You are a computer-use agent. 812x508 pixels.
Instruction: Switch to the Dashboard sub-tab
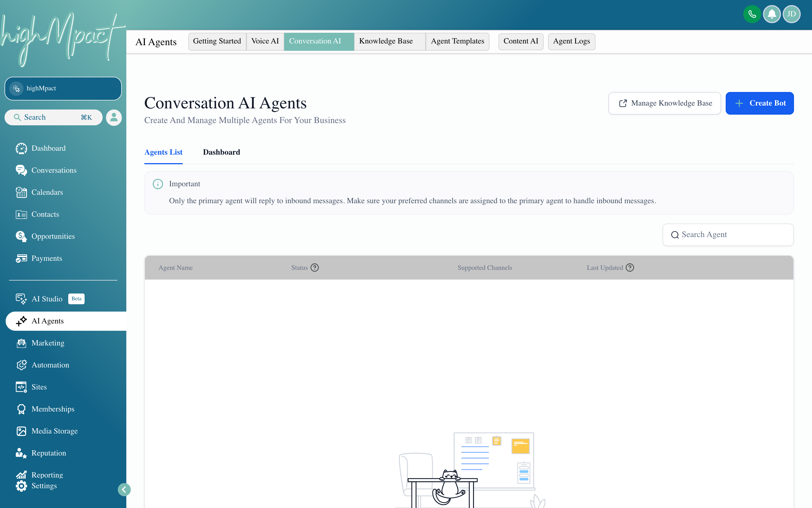(221, 152)
